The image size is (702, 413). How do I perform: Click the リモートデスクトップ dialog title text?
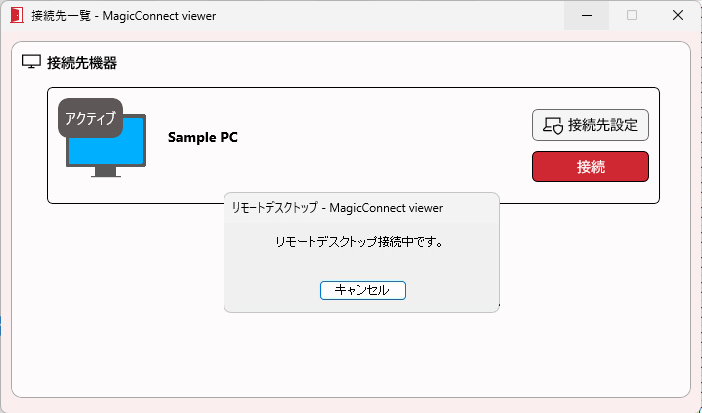coord(337,208)
